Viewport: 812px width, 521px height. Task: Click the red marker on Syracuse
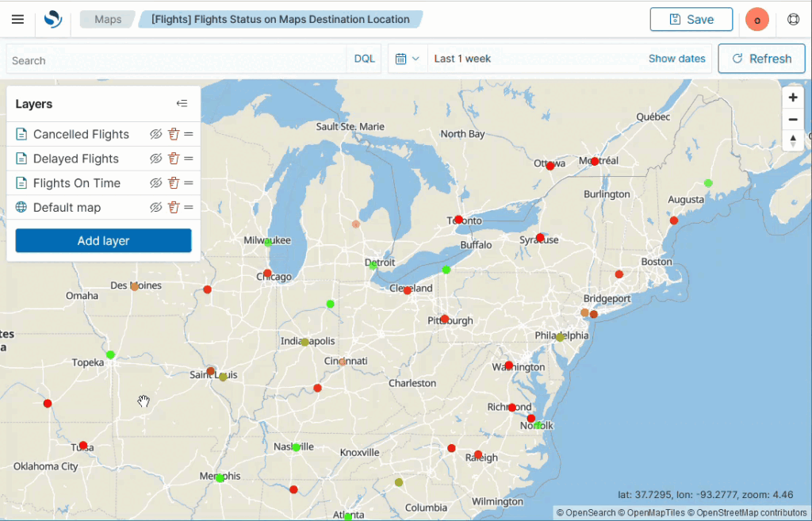pos(540,237)
